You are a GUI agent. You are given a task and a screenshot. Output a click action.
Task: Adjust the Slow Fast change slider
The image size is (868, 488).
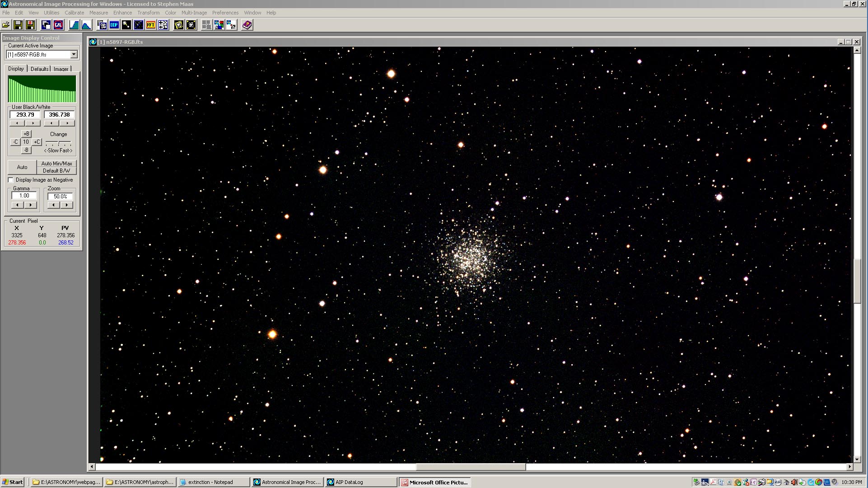coord(58,143)
